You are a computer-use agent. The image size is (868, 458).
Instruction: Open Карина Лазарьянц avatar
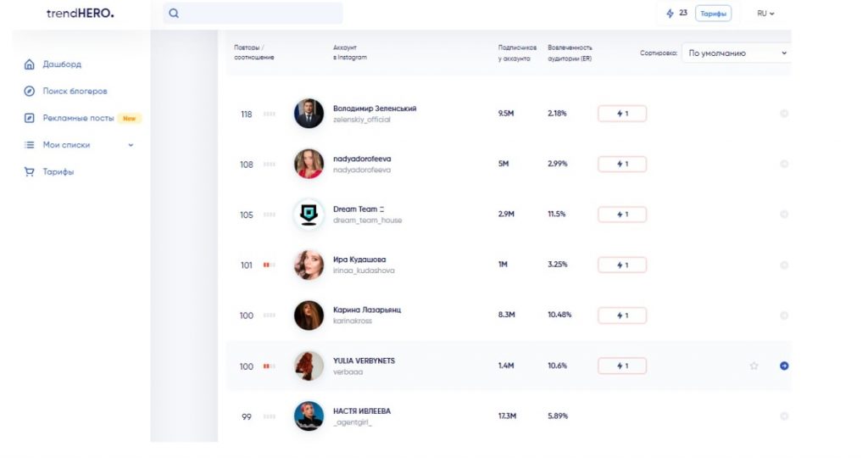309,316
